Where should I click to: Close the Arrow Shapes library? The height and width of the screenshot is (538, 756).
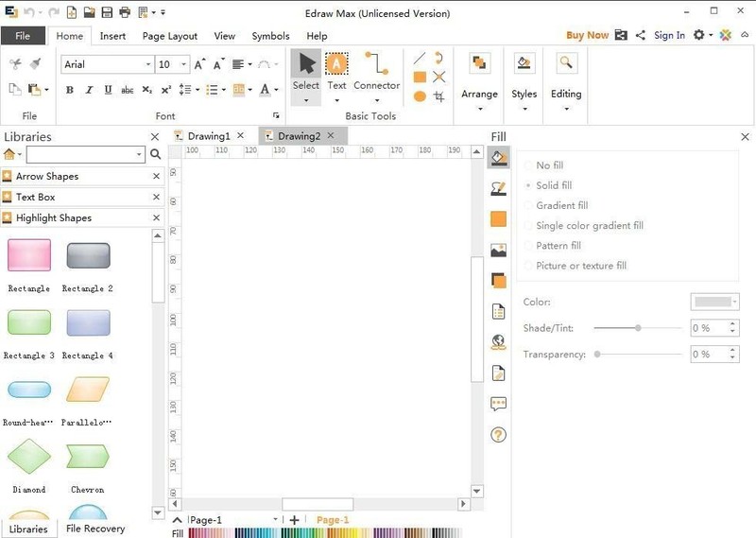(156, 176)
